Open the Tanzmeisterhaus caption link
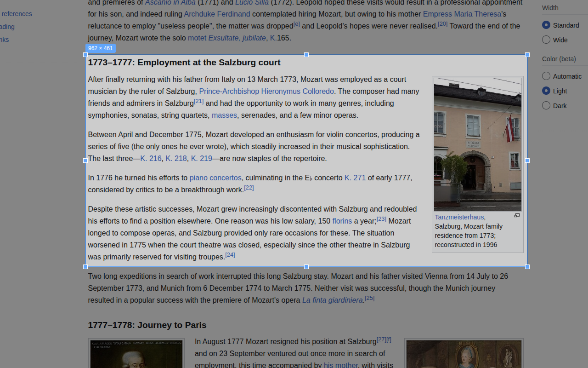The height and width of the screenshot is (368, 588). tap(459, 217)
